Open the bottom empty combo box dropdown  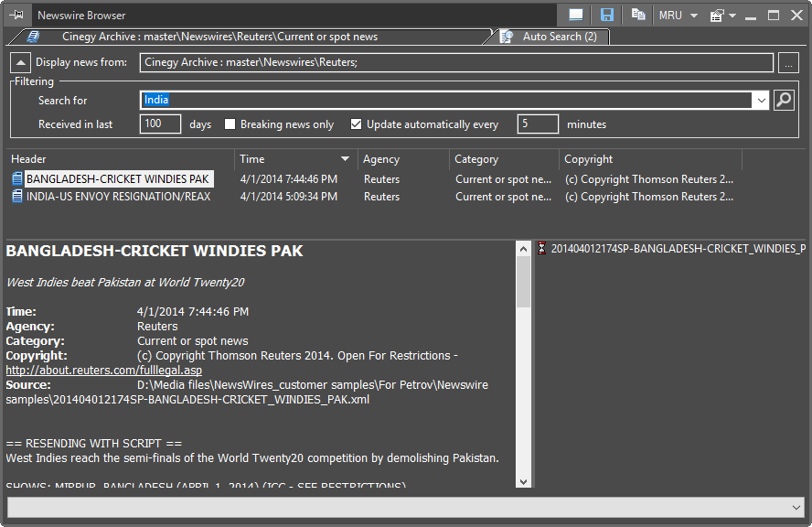point(796,507)
